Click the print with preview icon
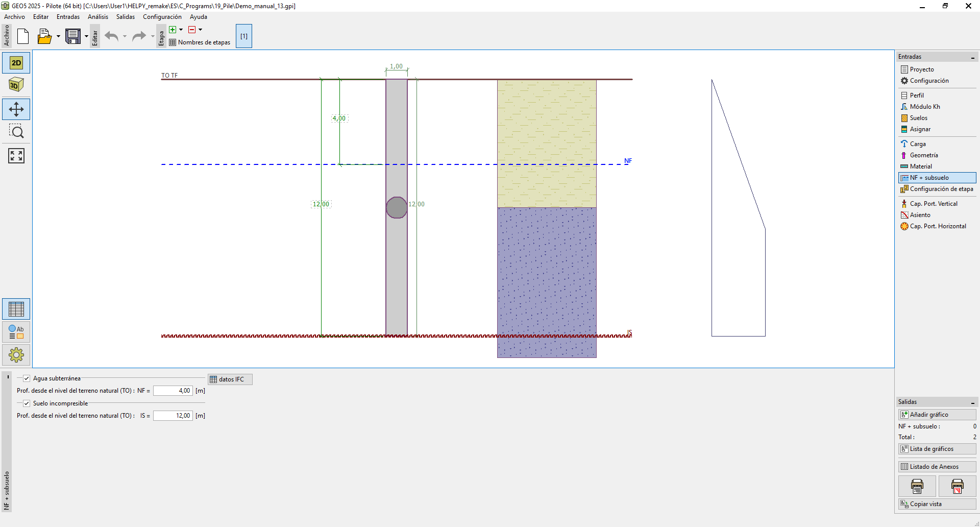Viewport: 980px width, 527px height. tap(957, 486)
